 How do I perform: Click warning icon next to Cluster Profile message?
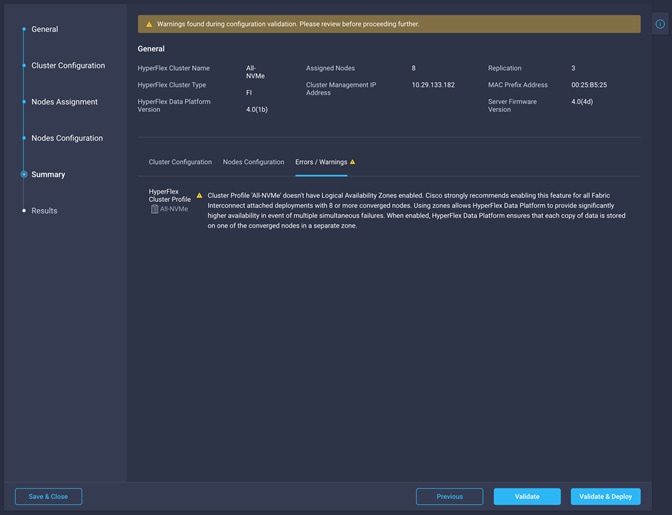point(199,195)
